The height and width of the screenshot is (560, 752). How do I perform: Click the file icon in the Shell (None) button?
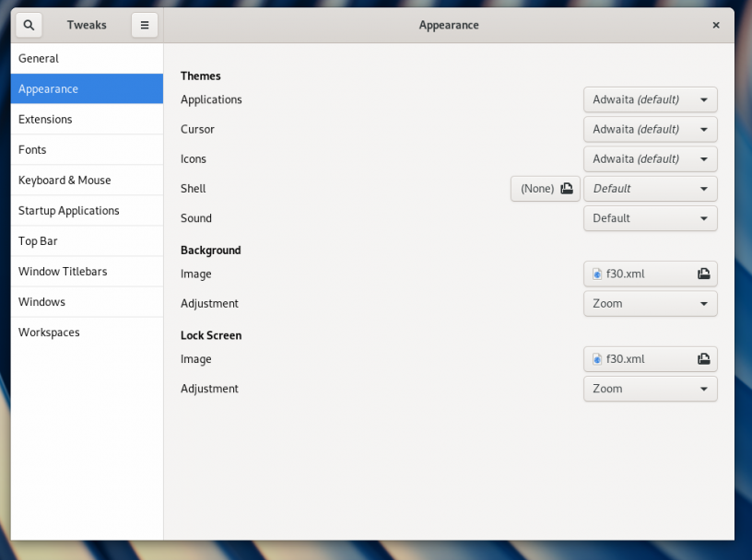566,188
